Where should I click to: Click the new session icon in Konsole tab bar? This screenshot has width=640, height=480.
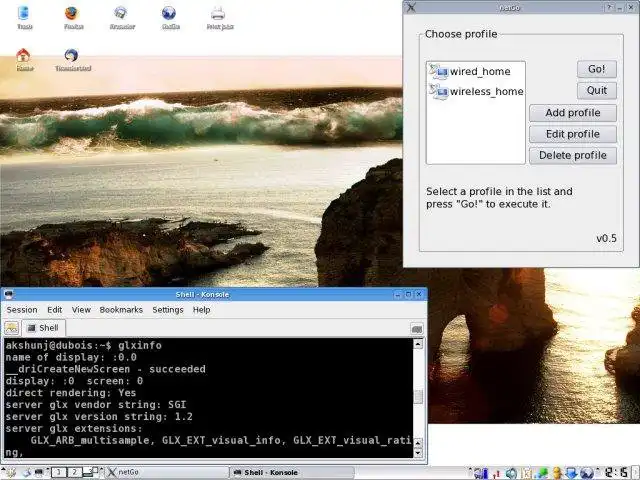tap(11, 328)
